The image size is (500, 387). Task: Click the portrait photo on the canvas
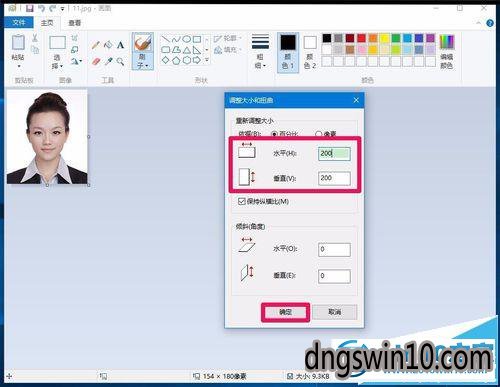point(47,137)
